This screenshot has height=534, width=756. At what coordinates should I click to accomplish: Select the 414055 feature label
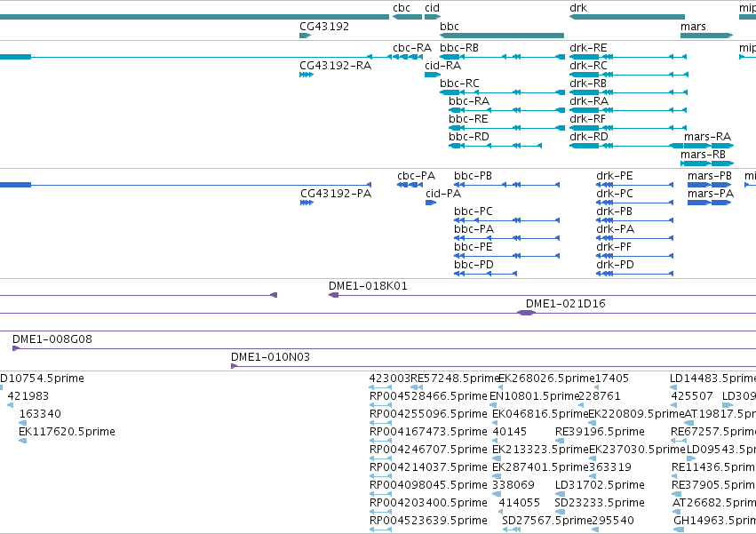click(x=520, y=503)
